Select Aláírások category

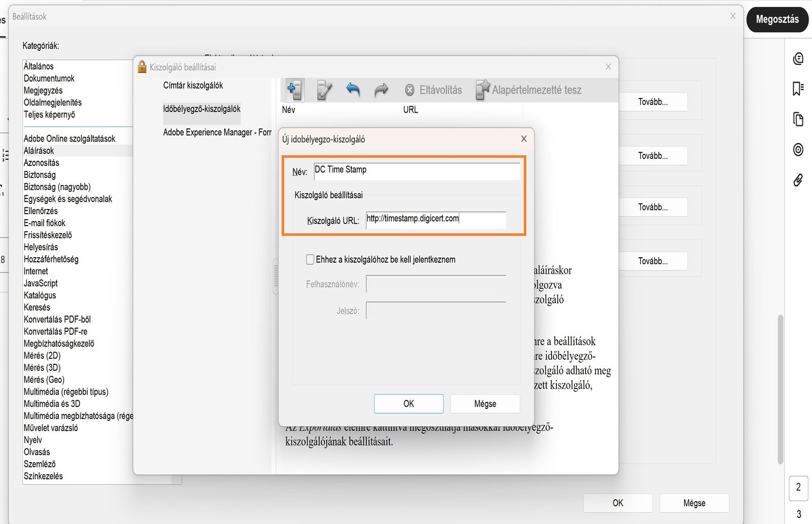click(39, 151)
